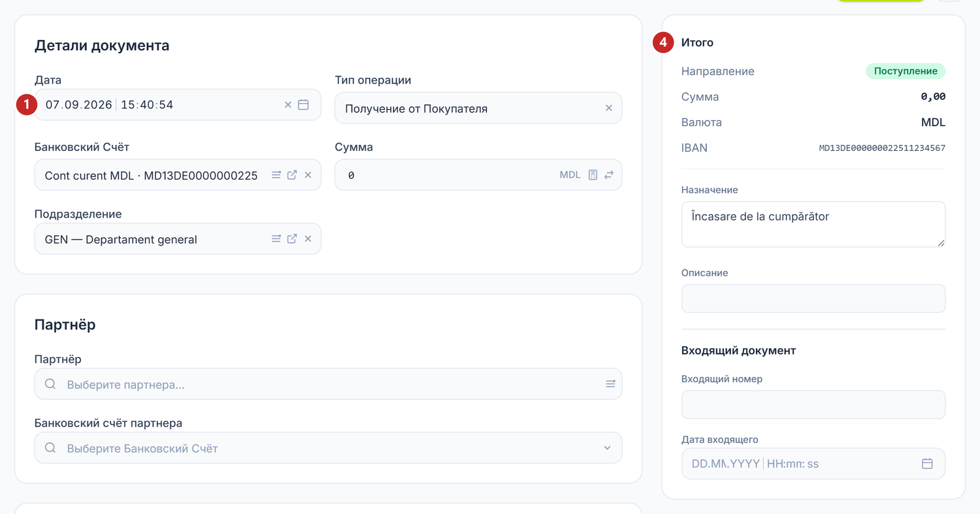
Task: Open the calculator in Сумма field
Action: coord(593,175)
